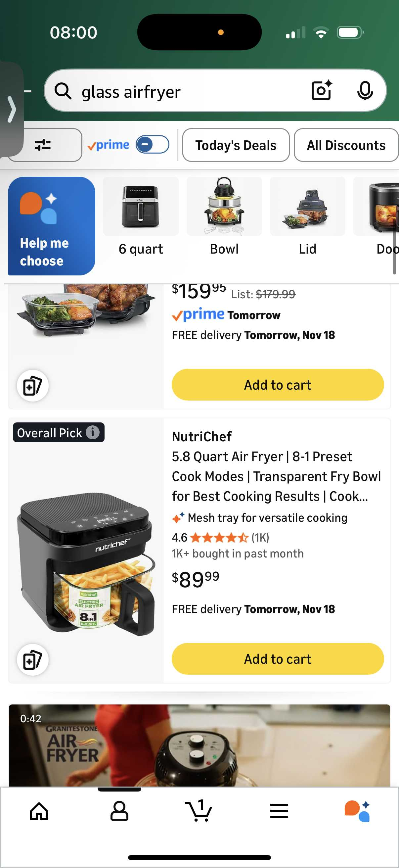399x868 pixels.
Task: Toggle the Prime filter switch
Action: point(152,145)
